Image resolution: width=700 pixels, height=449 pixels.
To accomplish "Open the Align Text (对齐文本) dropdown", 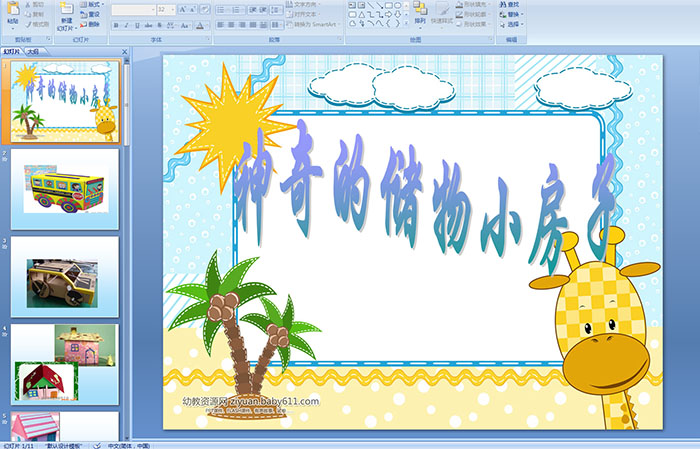I will click(x=304, y=14).
